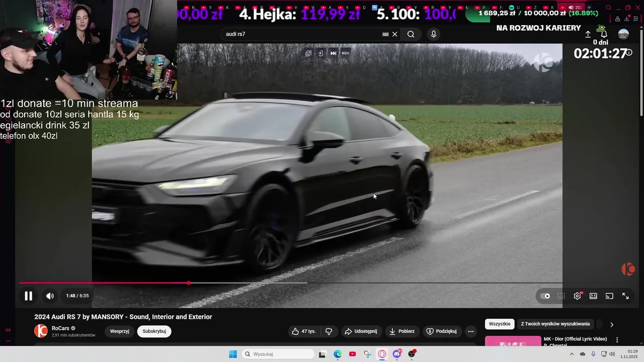The image size is (644, 362).
Task: Open the more actions three-dot menu
Action: pyautogui.click(x=470, y=331)
